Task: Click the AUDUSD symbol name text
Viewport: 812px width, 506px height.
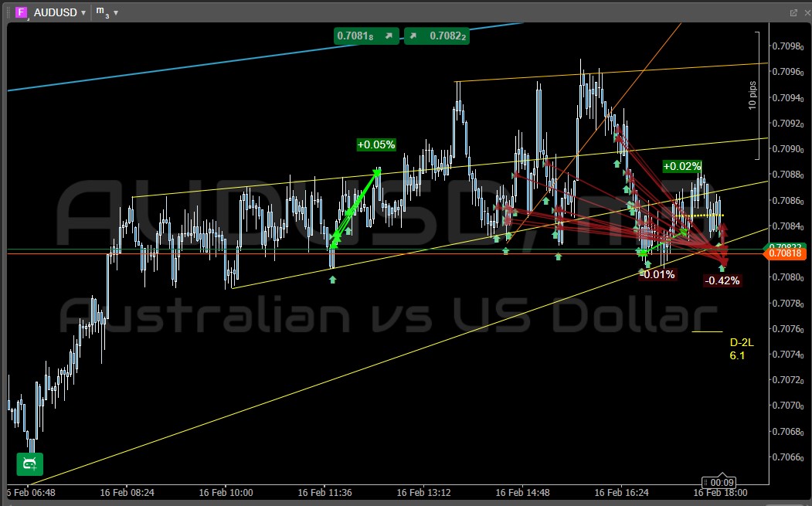Action: point(55,13)
